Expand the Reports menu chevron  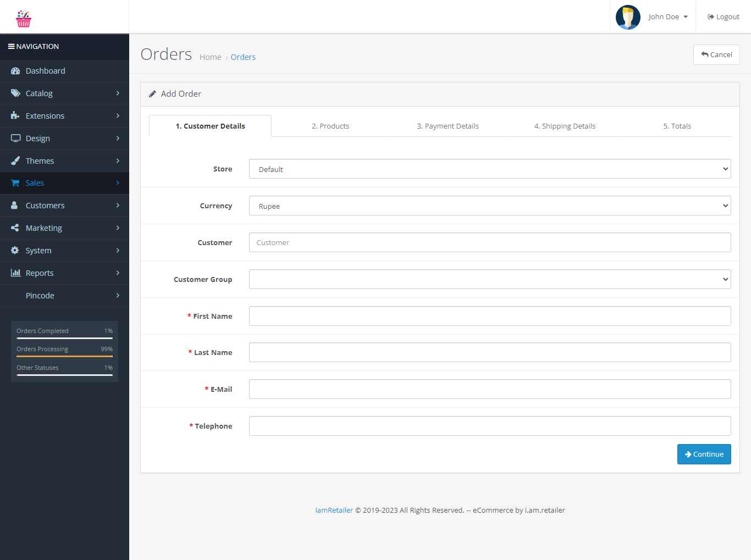[118, 273]
